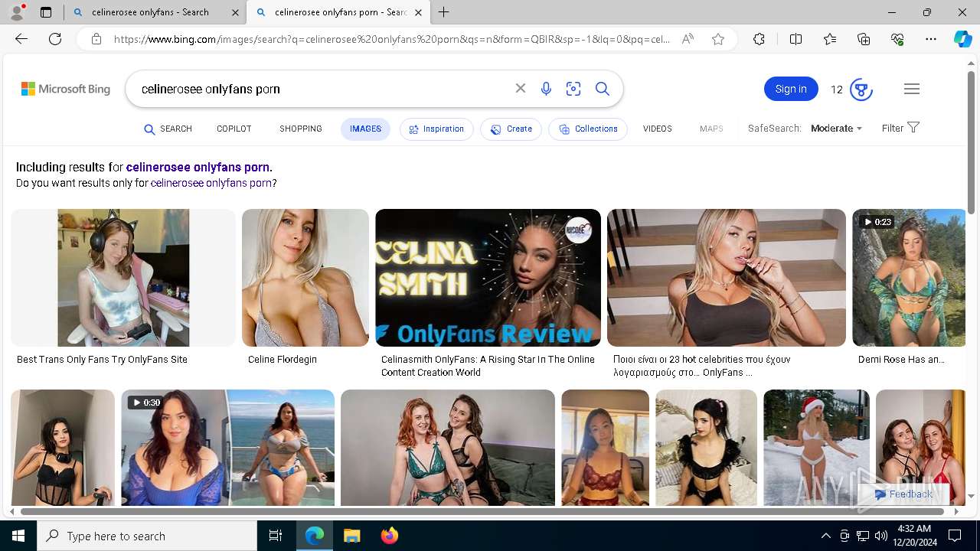Image resolution: width=980 pixels, height=551 pixels.
Task: Go back with browser back arrow
Action: click(21, 39)
